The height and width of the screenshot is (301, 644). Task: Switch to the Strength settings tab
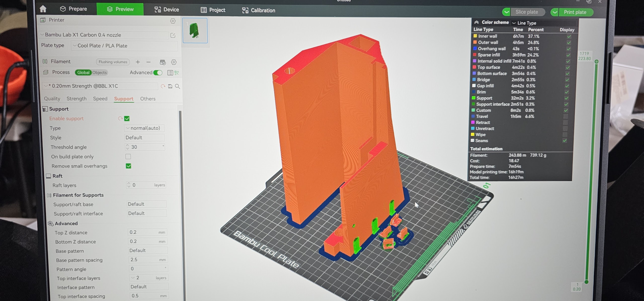pyautogui.click(x=76, y=99)
